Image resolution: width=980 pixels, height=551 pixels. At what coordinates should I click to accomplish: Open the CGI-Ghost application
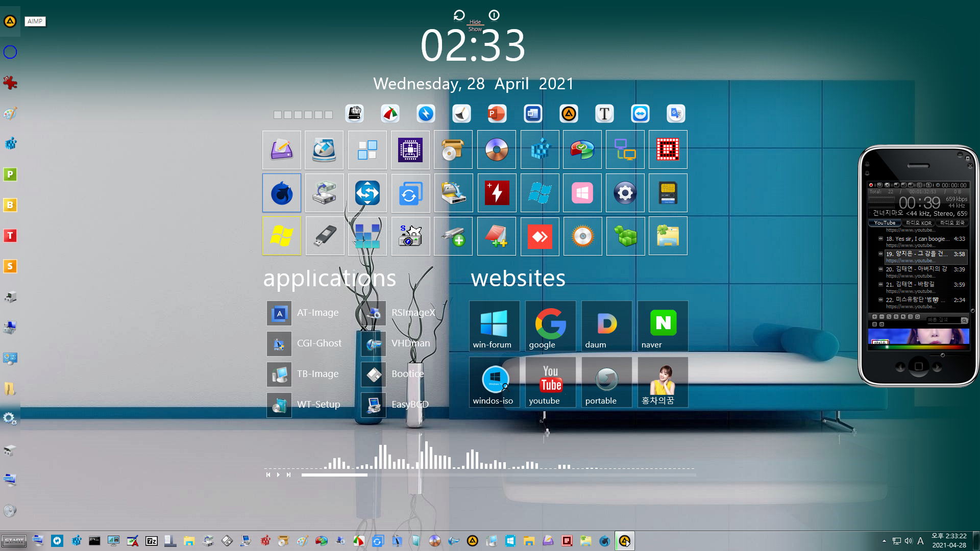point(305,344)
